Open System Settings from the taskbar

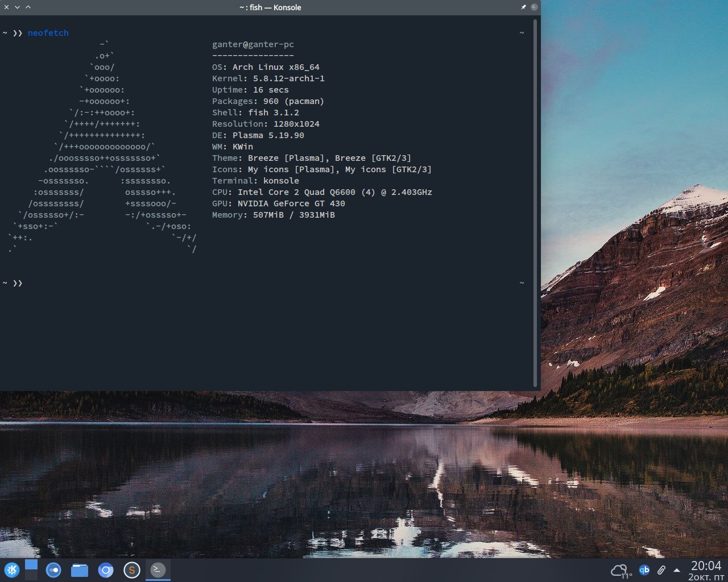pyautogui.click(x=53, y=569)
